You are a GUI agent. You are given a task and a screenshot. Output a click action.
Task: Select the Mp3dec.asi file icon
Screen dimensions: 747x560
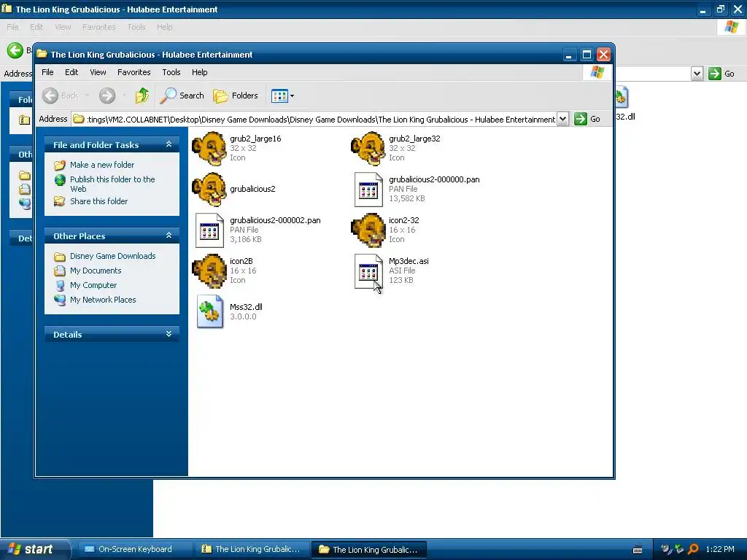click(x=368, y=271)
